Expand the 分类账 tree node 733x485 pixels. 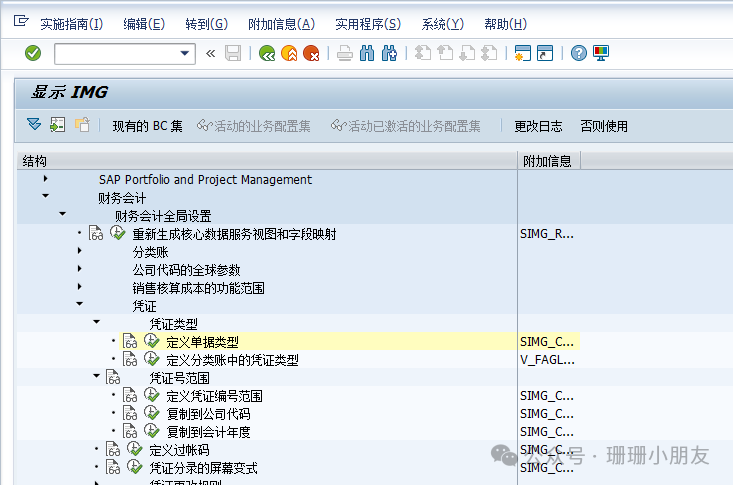click(80, 251)
